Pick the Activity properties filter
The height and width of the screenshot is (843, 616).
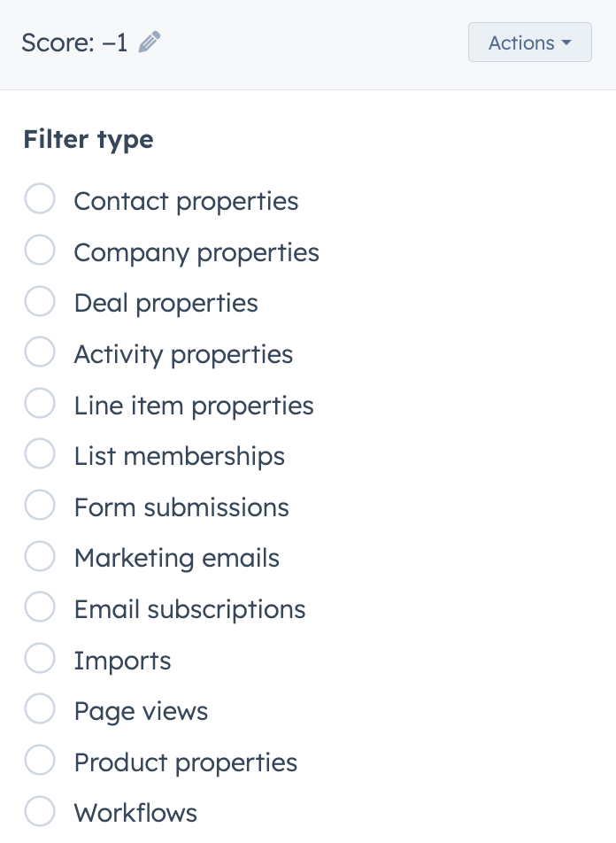40,353
